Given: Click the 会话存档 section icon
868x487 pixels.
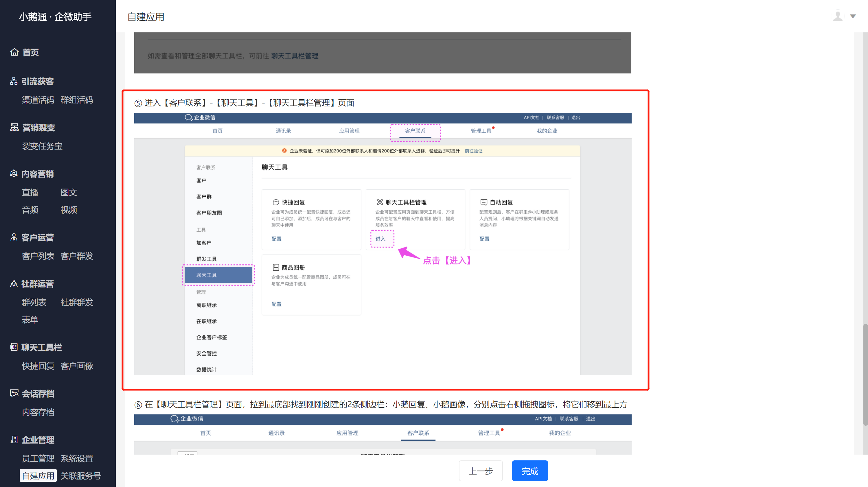Looking at the screenshot, I should 14,393.
